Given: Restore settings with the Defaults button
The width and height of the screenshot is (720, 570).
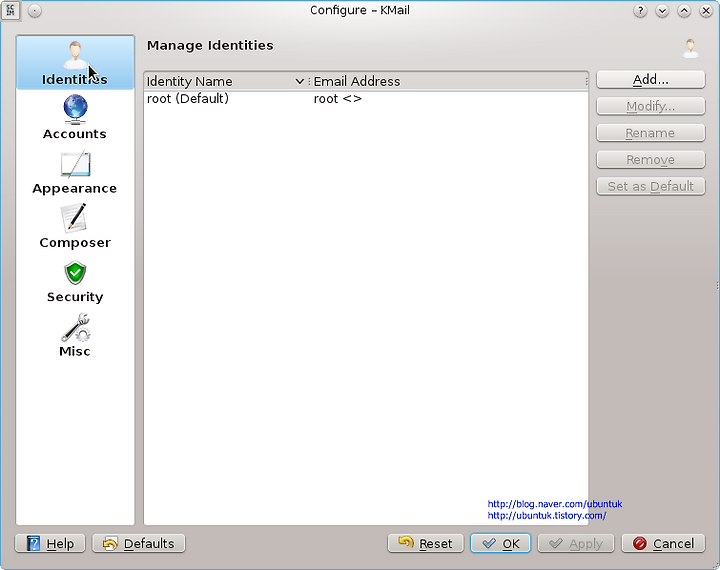Looking at the screenshot, I should click(139, 543).
